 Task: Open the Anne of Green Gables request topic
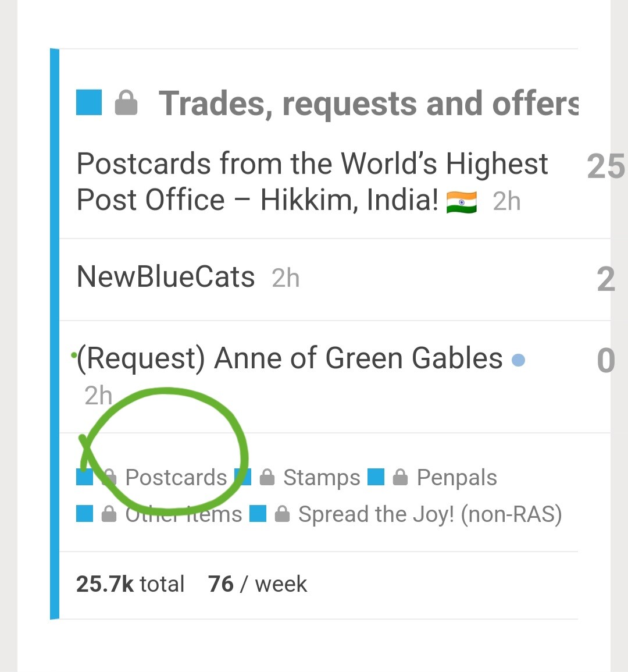pos(290,358)
